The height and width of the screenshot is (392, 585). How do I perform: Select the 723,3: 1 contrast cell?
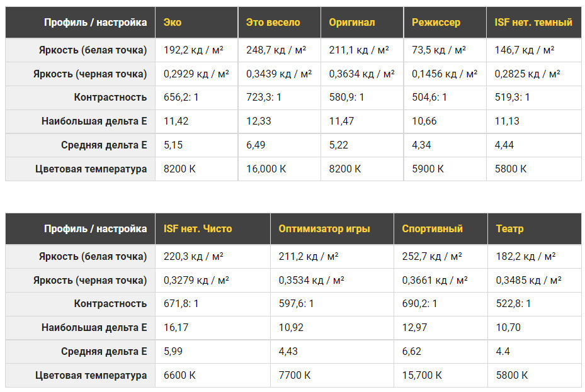(x=264, y=98)
